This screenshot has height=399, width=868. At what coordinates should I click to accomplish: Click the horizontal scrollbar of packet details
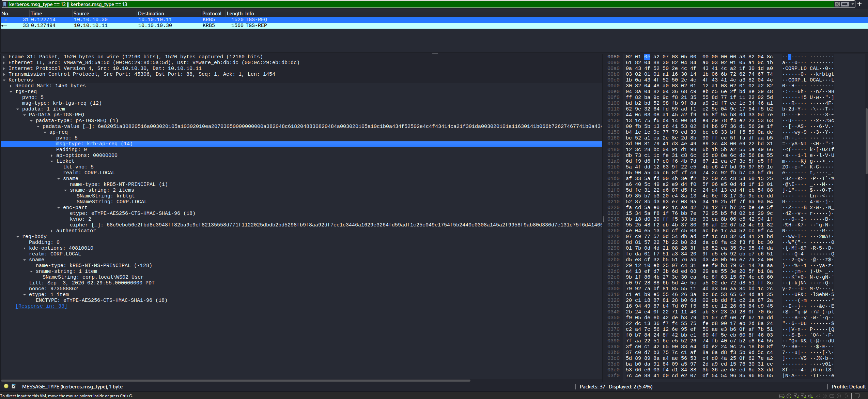236,380
